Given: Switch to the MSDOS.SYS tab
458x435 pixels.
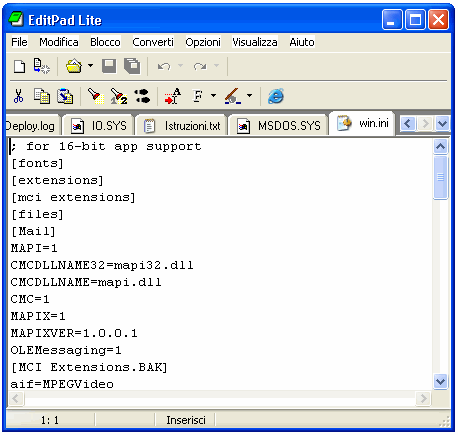Looking at the screenshot, I should click(279, 126).
